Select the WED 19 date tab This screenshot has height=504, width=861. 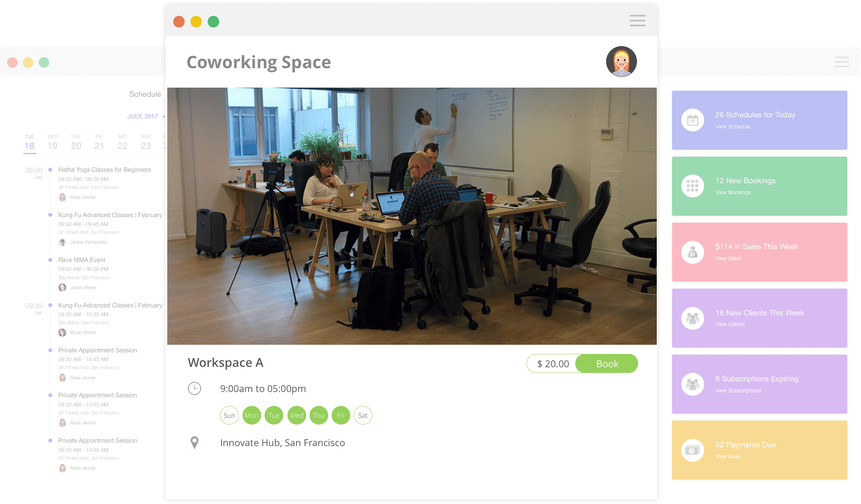point(53,143)
